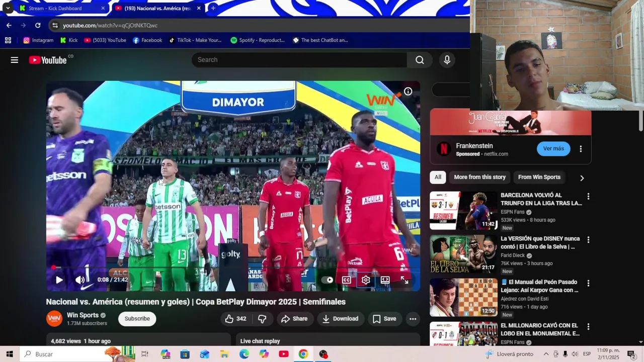Open options for El Millonario cayó video
This screenshot has height=362, width=644.
click(x=588, y=326)
